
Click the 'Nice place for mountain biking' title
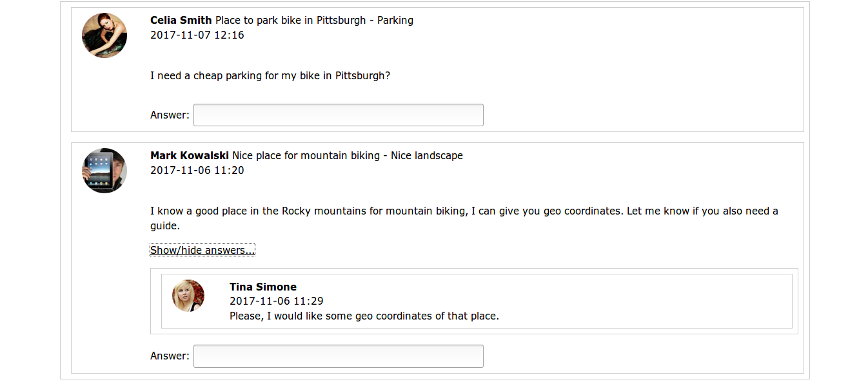click(306, 155)
